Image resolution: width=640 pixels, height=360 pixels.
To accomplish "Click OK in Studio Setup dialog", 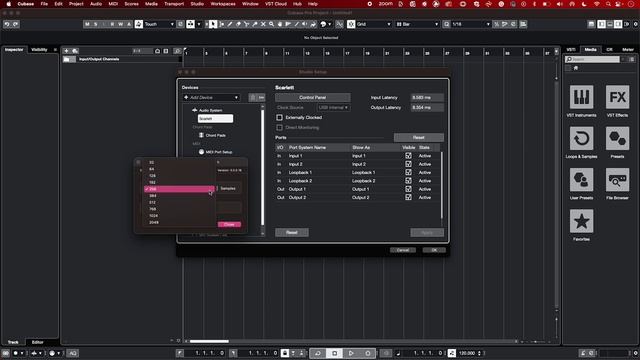I will tap(434, 250).
